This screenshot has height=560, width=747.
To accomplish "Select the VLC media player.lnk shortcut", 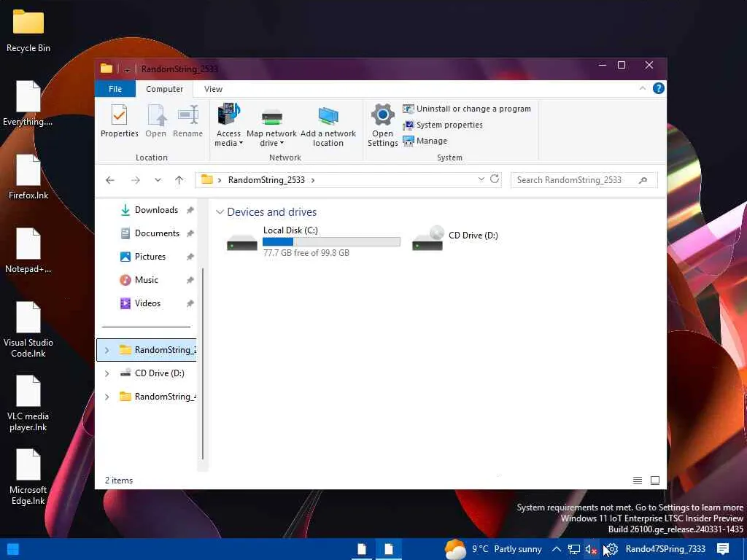I will coord(28,403).
